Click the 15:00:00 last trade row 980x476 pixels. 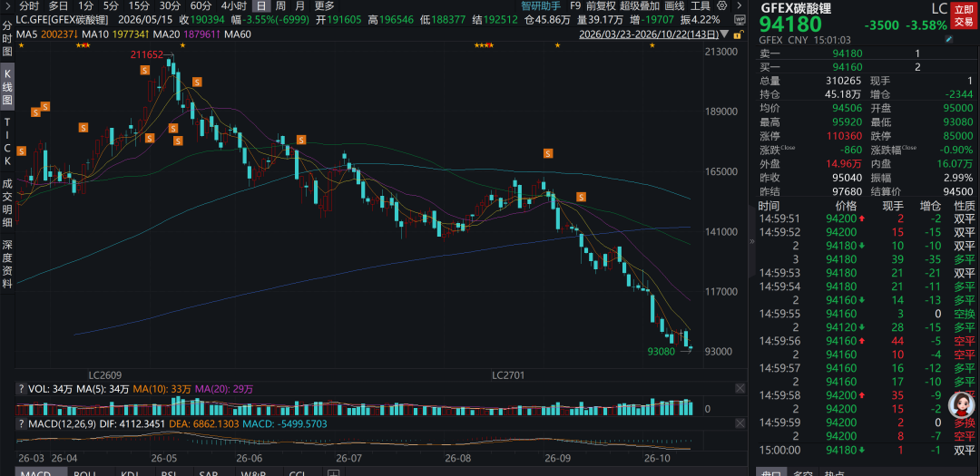867,450
